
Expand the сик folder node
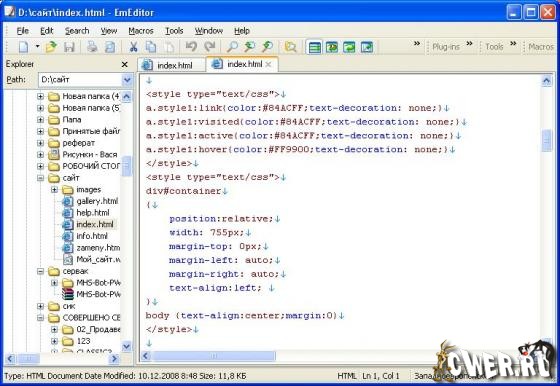(x=40, y=306)
